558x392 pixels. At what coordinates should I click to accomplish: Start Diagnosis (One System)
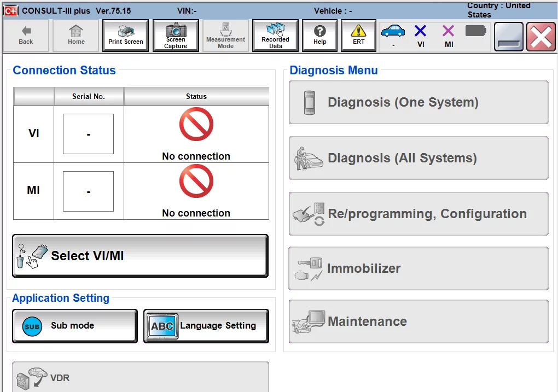[418, 102]
